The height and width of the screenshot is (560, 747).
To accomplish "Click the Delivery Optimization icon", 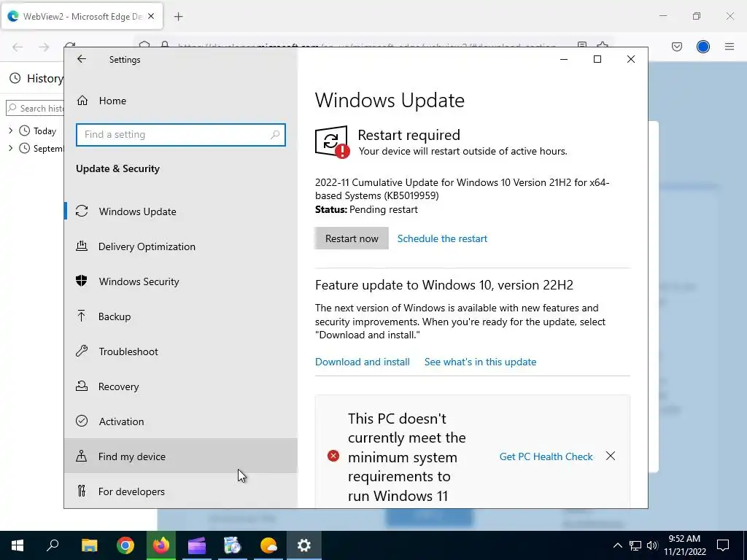I will 82,246.
